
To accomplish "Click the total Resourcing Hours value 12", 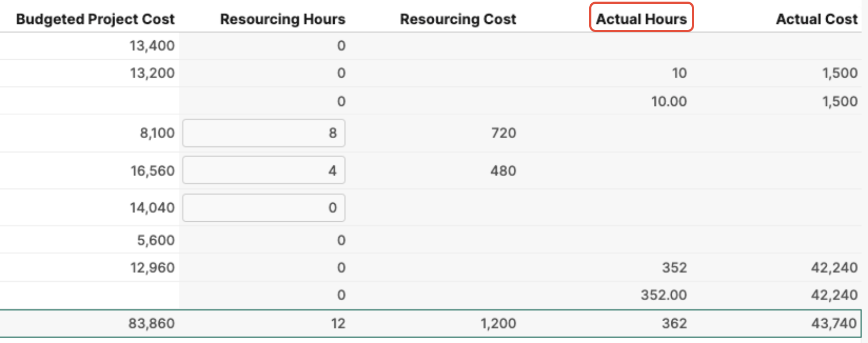I will (x=338, y=323).
